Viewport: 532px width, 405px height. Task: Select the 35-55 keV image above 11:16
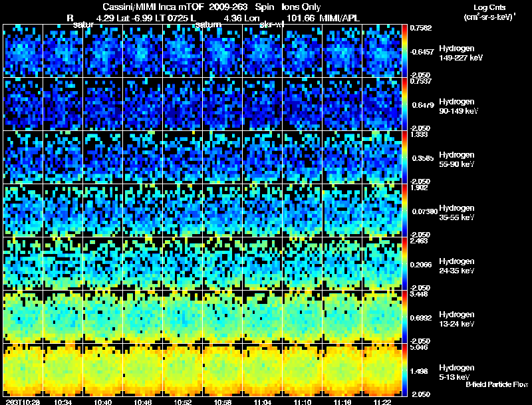tap(342, 211)
